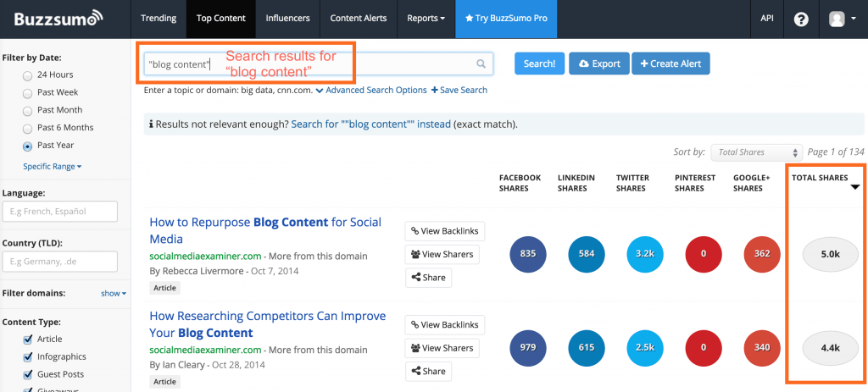Click Twitter shares bubble showing 2.5k
This screenshot has width=868, height=392.
click(645, 348)
